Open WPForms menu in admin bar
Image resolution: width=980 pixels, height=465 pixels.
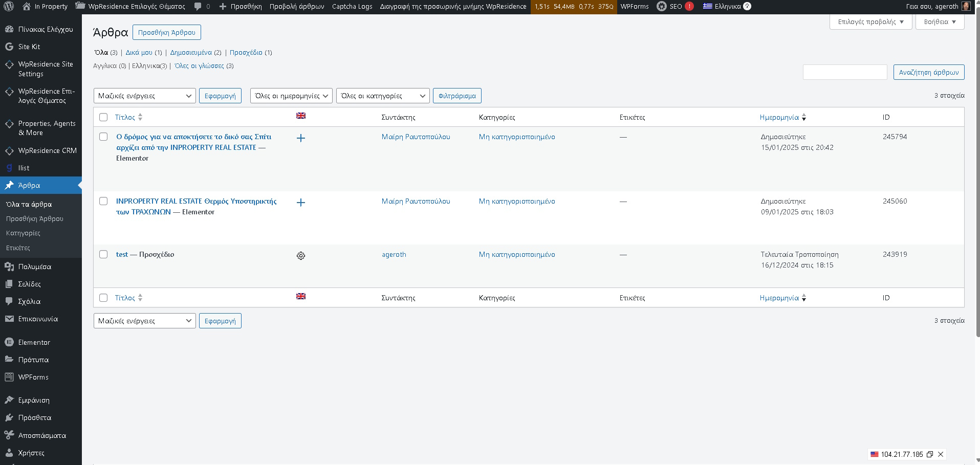tap(635, 7)
